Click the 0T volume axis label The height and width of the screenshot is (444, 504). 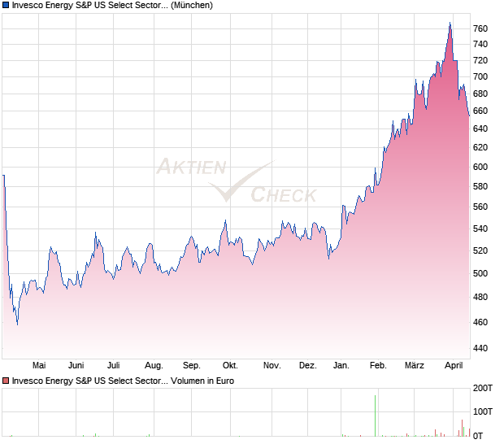pyautogui.click(x=478, y=437)
